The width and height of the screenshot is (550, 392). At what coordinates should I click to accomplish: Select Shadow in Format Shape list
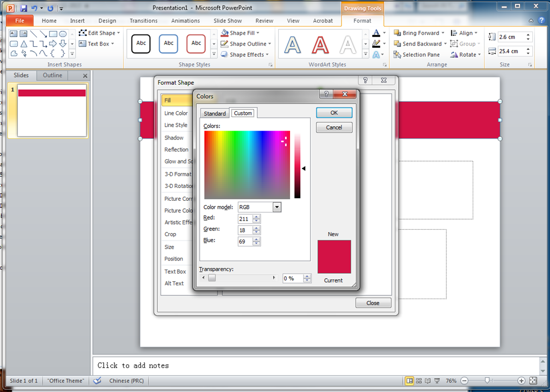click(174, 138)
